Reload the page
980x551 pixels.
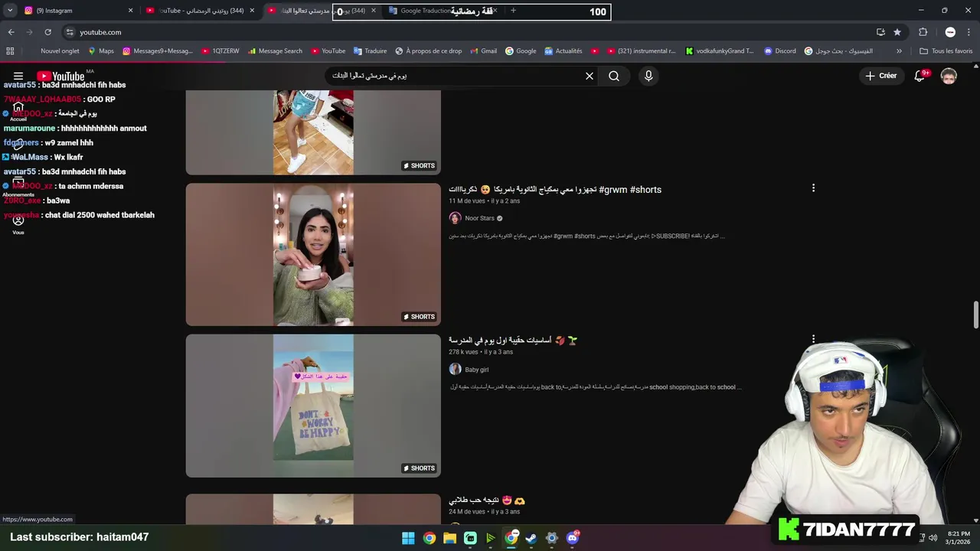pyautogui.click(x=47, y=32)
